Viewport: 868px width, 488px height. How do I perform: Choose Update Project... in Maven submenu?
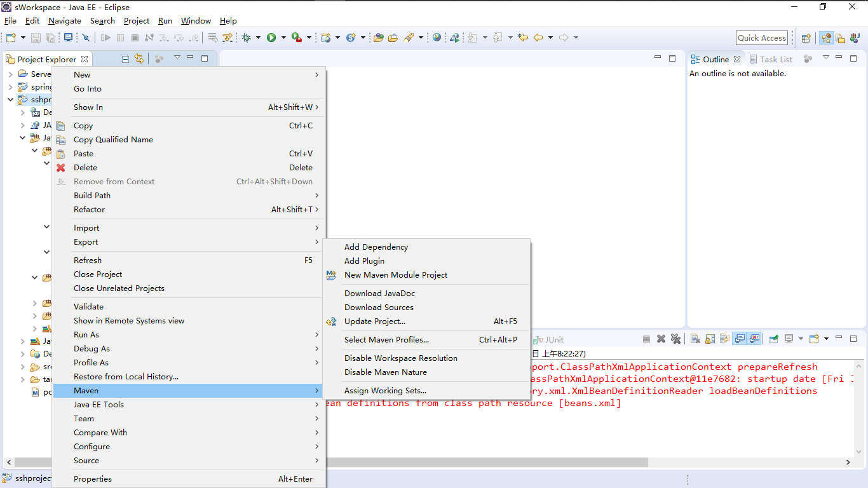(x=426, y=321)
